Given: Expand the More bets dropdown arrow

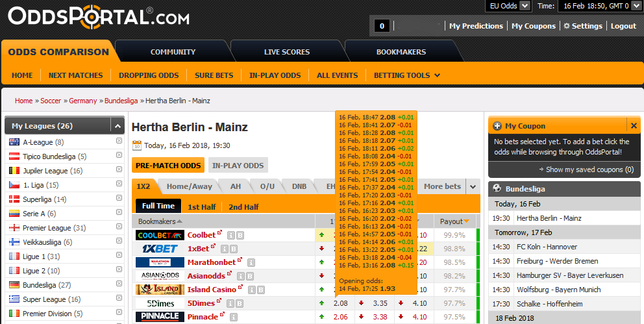Looking at the screenshot, I should [x=473, y=186].
